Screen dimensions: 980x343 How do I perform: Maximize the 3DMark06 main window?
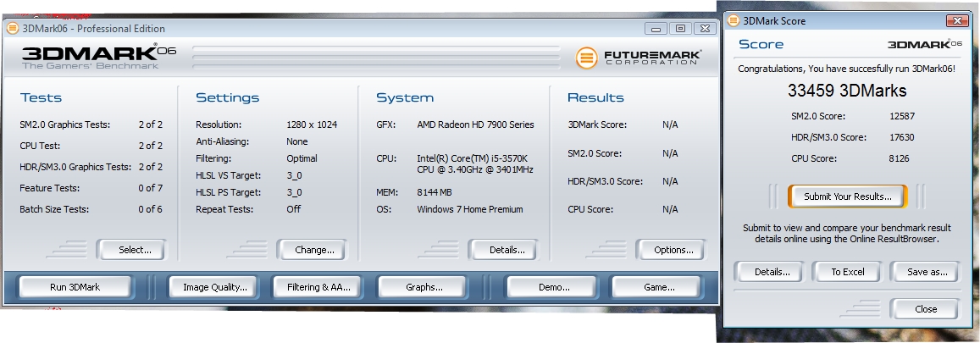click(680, 29)
